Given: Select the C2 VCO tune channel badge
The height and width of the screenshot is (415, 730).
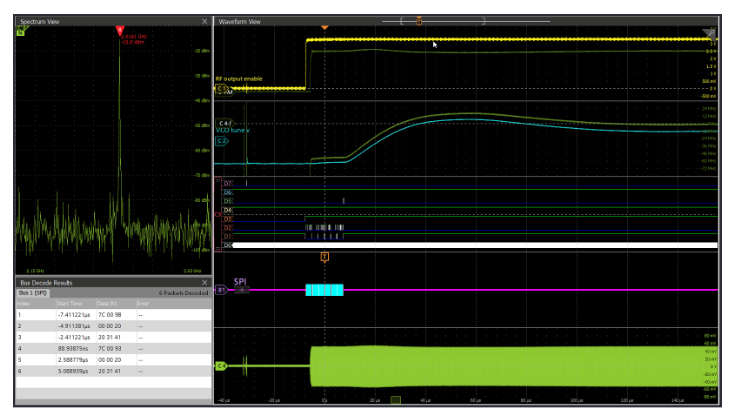Looking at the screenshot, I should tap(222, 141).
